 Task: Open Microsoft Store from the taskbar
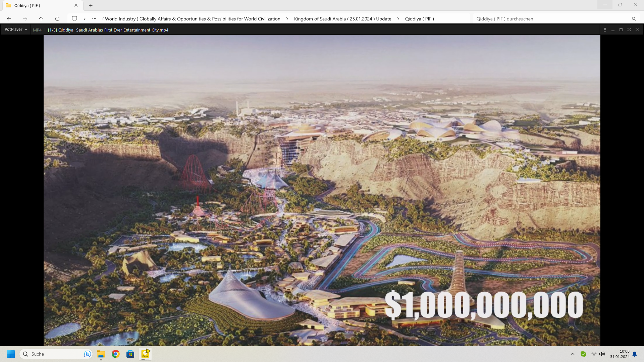[130, 354]
